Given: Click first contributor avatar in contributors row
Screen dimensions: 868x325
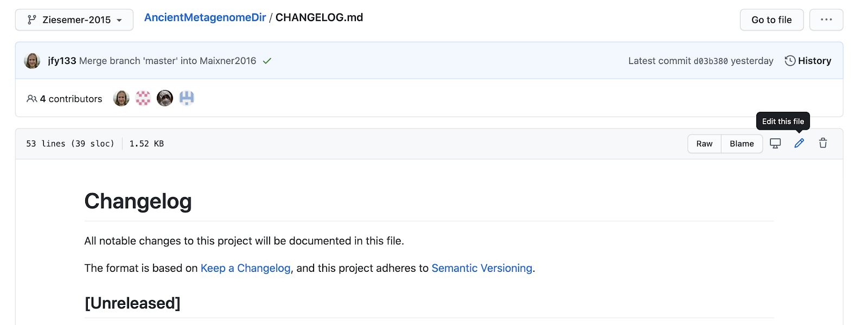Looking at the screenshot, I should (x=122, y=98).
